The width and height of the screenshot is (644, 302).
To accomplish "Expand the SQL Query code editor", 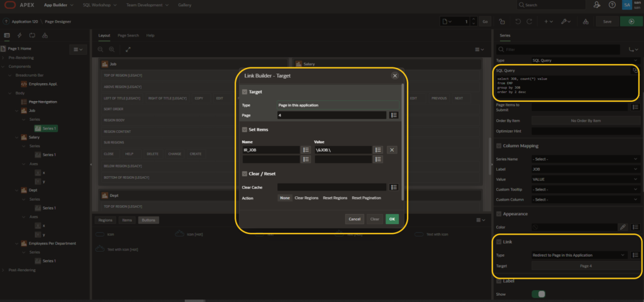I will pos(635,70).
